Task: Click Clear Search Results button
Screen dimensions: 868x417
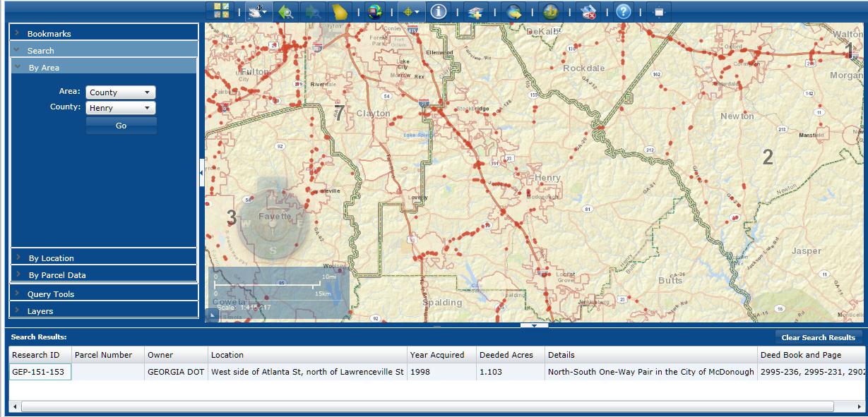Action: [818, 337]
